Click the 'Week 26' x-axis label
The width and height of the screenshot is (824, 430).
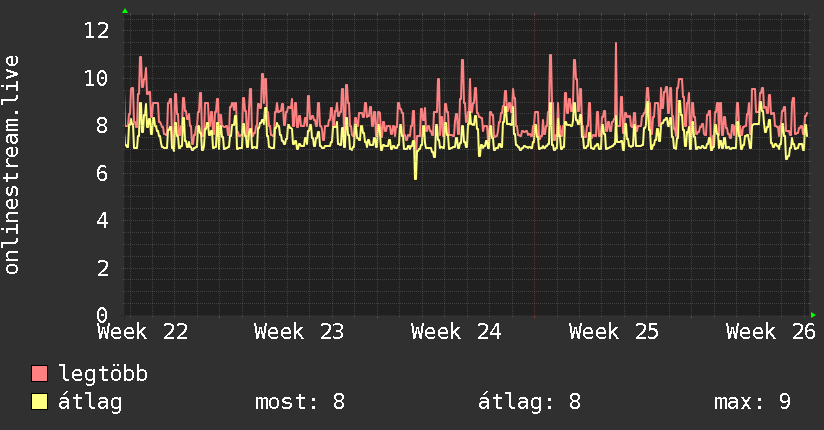[x=770, y=332]
